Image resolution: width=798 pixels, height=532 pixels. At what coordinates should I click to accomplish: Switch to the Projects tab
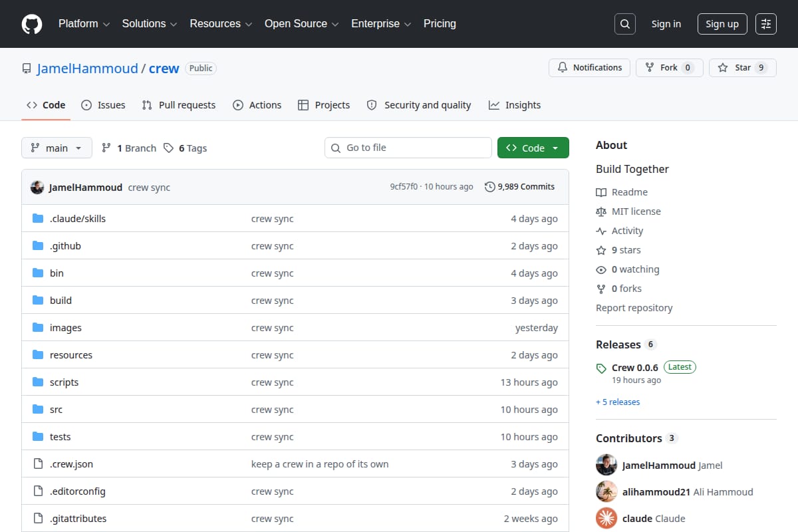(x=324, y=105)
